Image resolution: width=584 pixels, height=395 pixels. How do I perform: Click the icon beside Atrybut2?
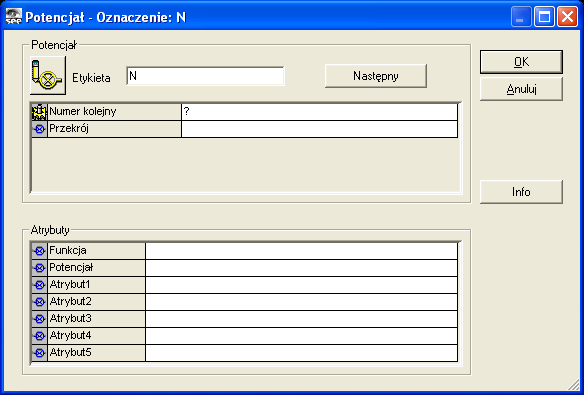pos(39,302)
